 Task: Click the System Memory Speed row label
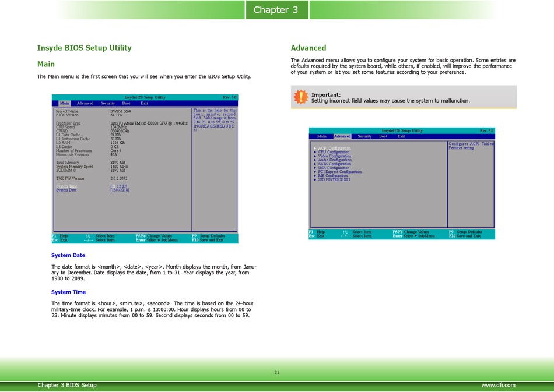[75, 167]
